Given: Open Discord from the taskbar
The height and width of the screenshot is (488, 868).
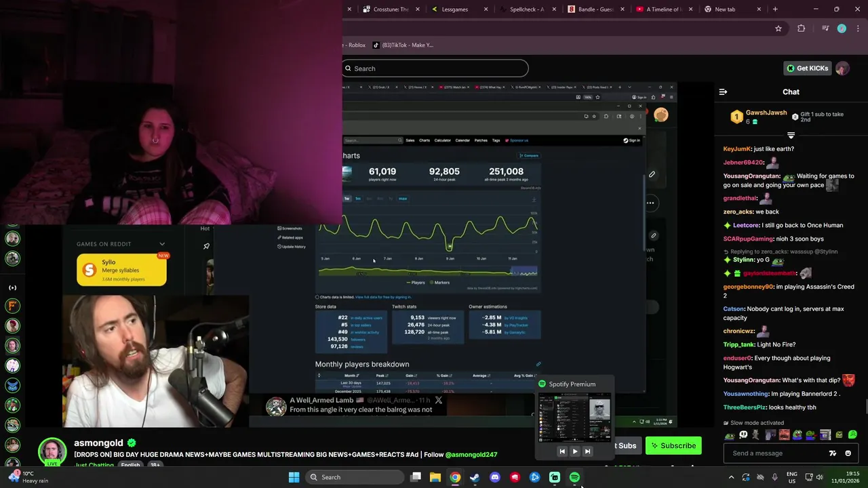Looking at the screenshot, I should tap(495, 477).
